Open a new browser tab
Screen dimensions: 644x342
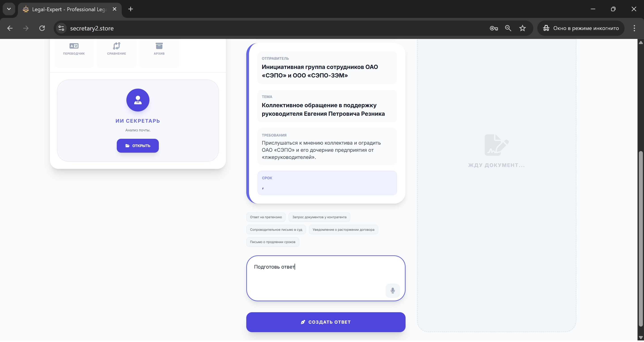coord(130,9)
